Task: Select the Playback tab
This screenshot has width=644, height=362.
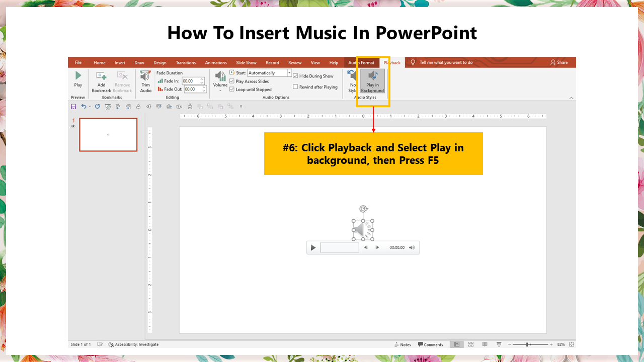Action: click(x=392, y=62)
